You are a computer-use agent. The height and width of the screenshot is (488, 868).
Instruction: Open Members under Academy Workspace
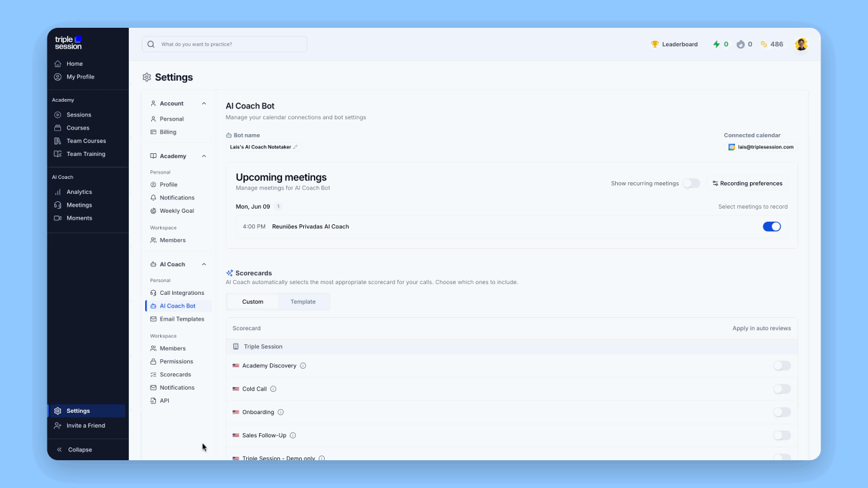pyautogui.click(x=173, y=240)
